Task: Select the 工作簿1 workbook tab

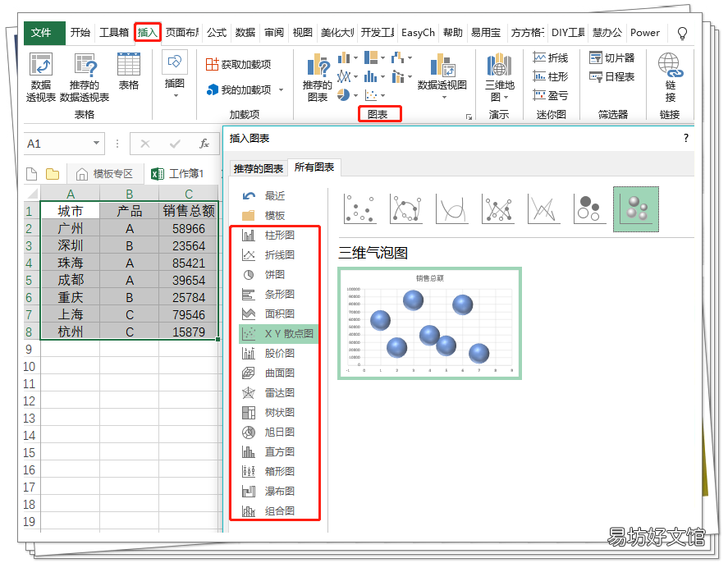Action: coord(178,174)
